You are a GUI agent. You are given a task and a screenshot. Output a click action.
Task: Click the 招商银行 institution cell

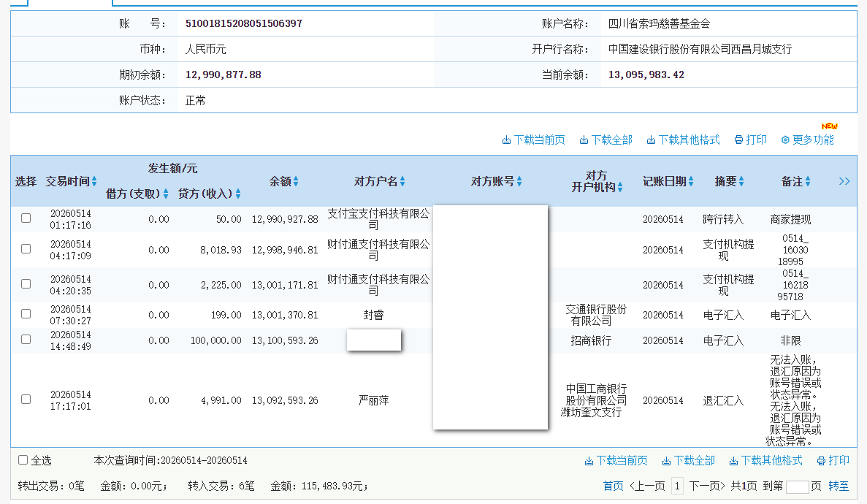pyautogui.click(x=591, y=341)
